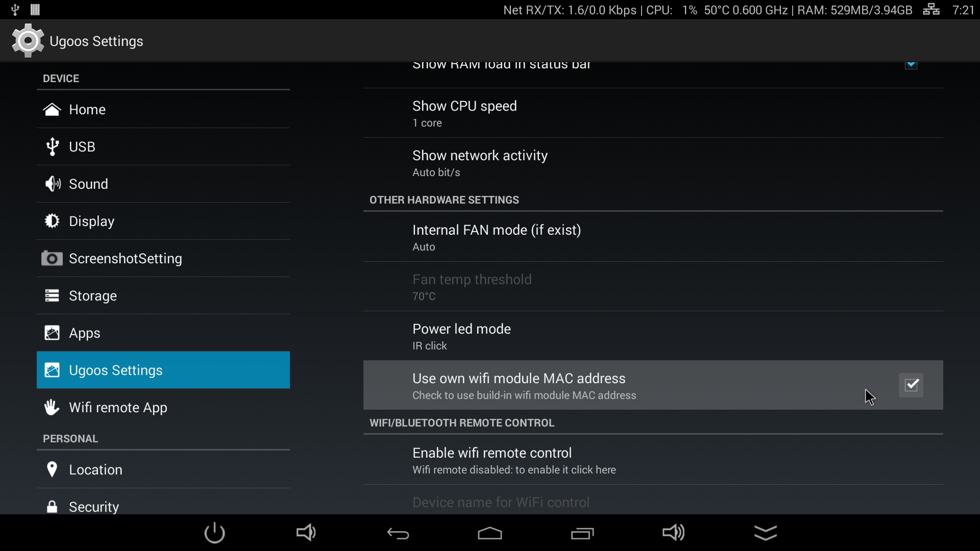
Task: Tap the back arrow navigation icon
Action: coord(398,534)
